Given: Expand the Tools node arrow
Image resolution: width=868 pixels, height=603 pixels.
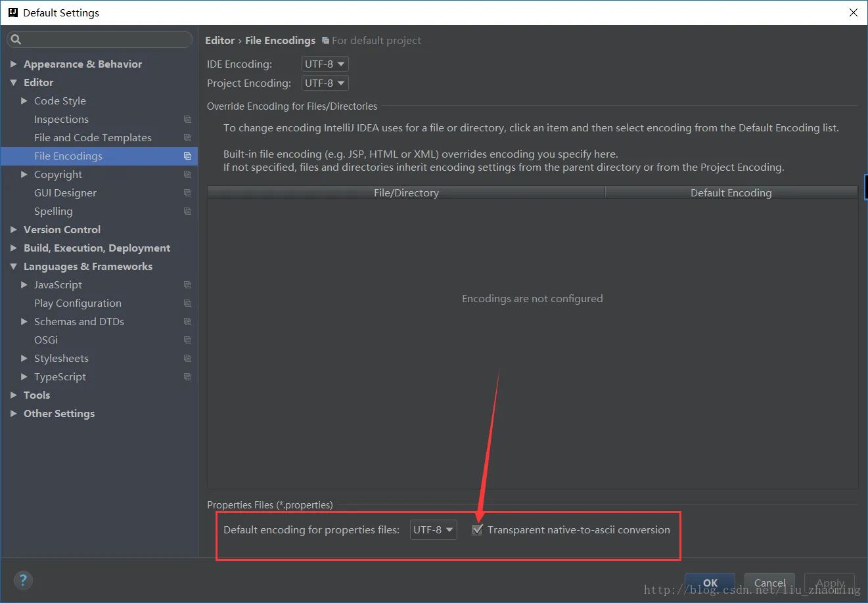Looking at the screenshot, I should pyautogui.click(x=13, y=395).
